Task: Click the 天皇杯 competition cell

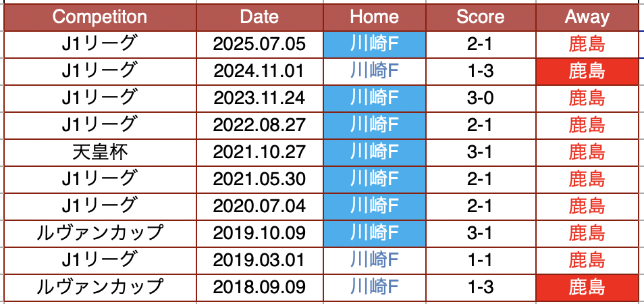Action: [x=99, y=152]
